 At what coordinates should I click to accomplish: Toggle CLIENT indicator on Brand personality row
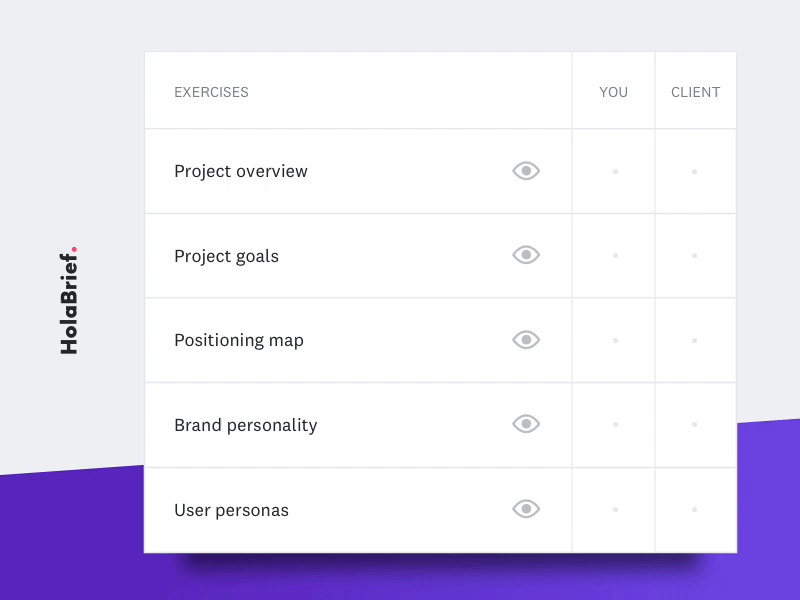pos(694,424)
